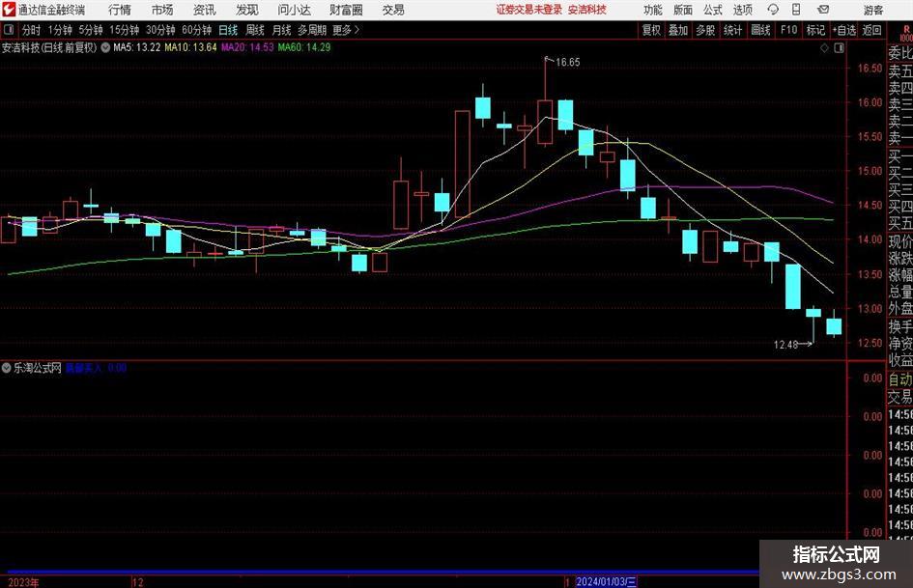Viewport: 913px width, 588px height.
Task: Click the 统计 statistics button
Action: 732,30
